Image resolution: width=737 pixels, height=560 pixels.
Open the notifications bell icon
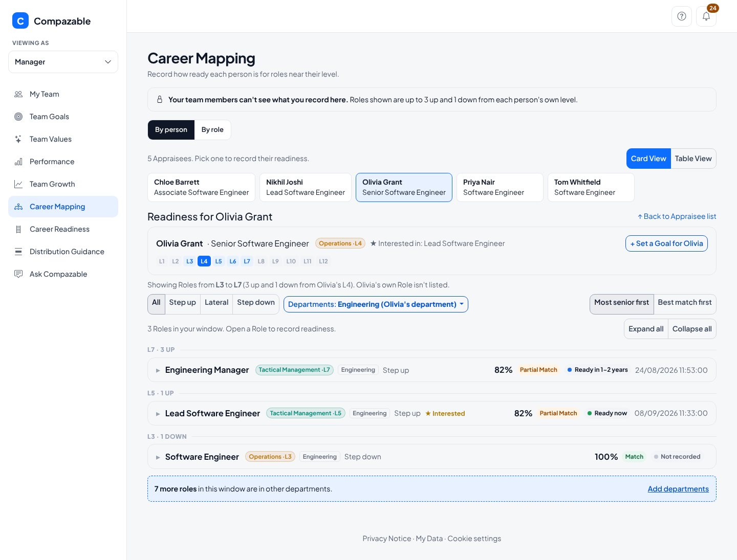point(706,16)
